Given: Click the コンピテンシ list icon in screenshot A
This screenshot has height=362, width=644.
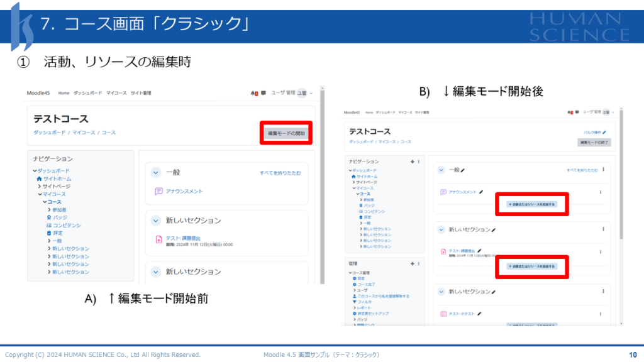Looking at the screenshot, I should [x=49, y=226].
